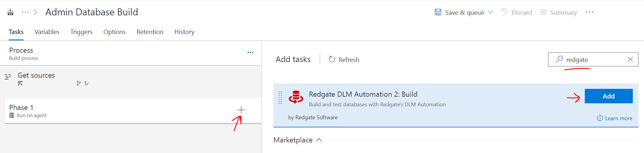Click the Add tasks heading
Image resolution: width=644 pixels, height=153 pixels.
point(293,59)
